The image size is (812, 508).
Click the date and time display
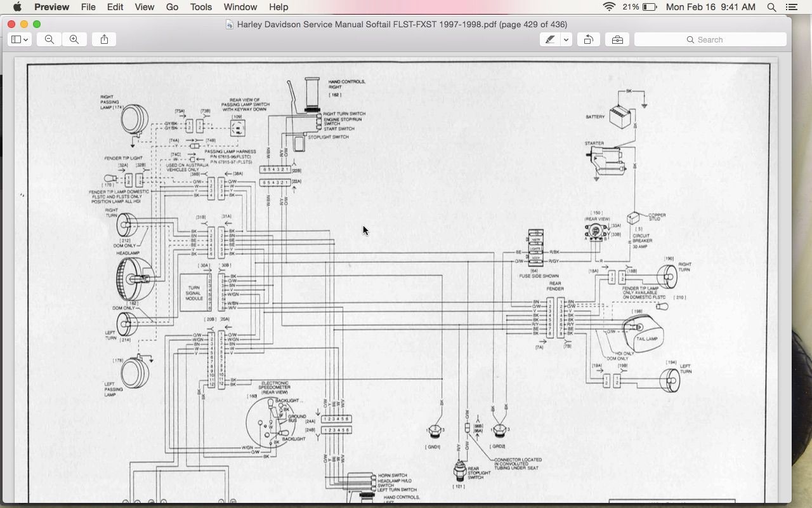pos(710,7)
